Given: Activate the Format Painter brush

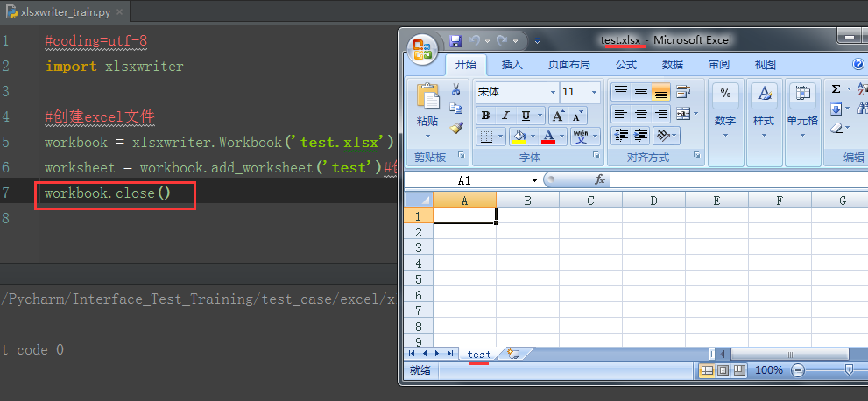Looking at the screenshot, I should tap(456, 128).
